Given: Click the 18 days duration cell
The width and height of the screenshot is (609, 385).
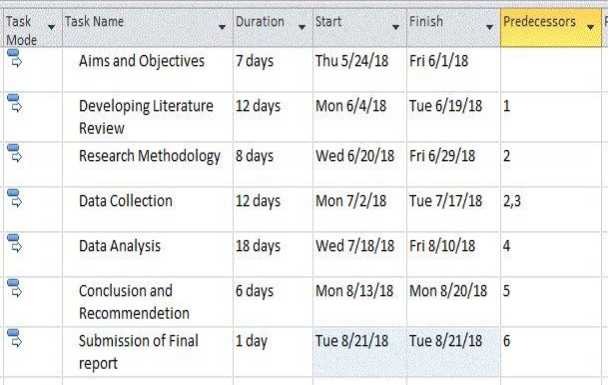Looking at the screenshot, I should [273, 254].
